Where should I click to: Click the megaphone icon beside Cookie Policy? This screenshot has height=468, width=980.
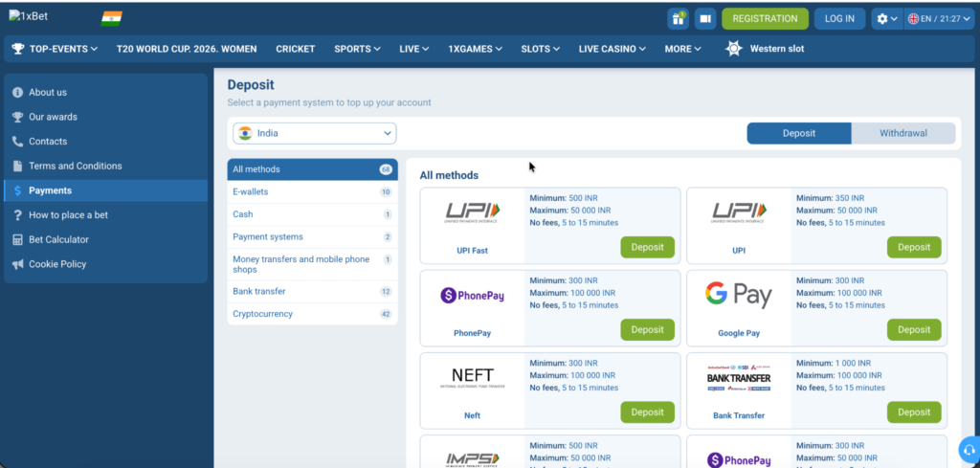click(17, 264)
